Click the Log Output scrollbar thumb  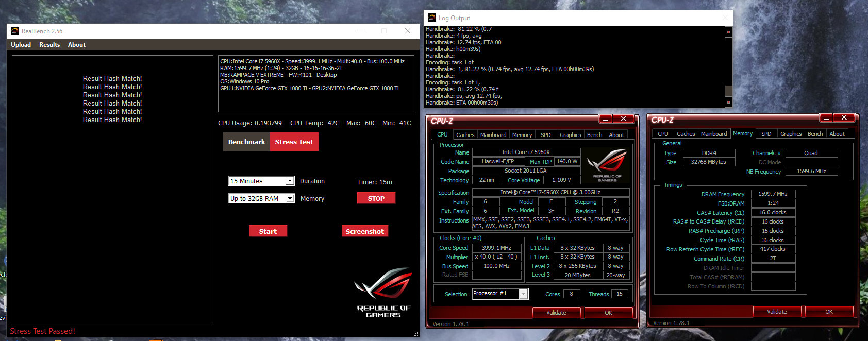(728, 90)
